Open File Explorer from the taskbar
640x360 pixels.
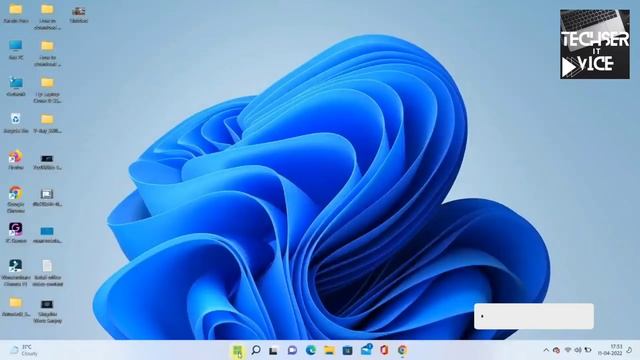(x=329, y=350)
